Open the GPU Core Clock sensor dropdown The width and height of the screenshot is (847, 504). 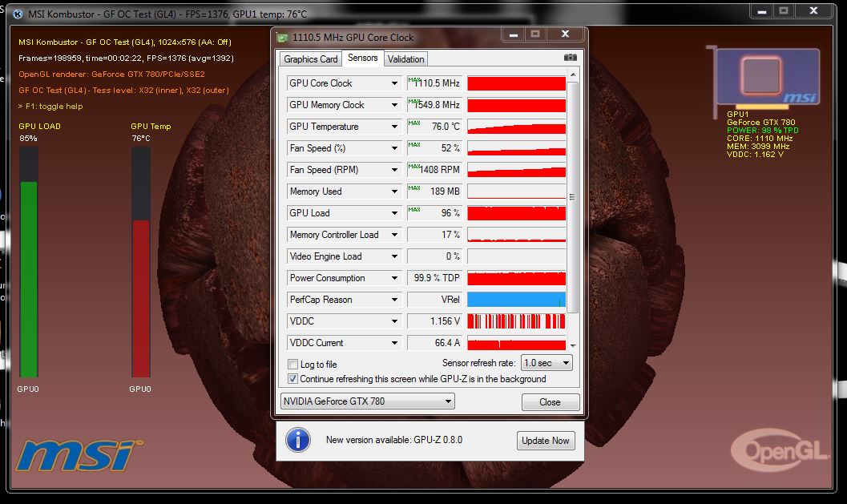click(x=394, y=83)
